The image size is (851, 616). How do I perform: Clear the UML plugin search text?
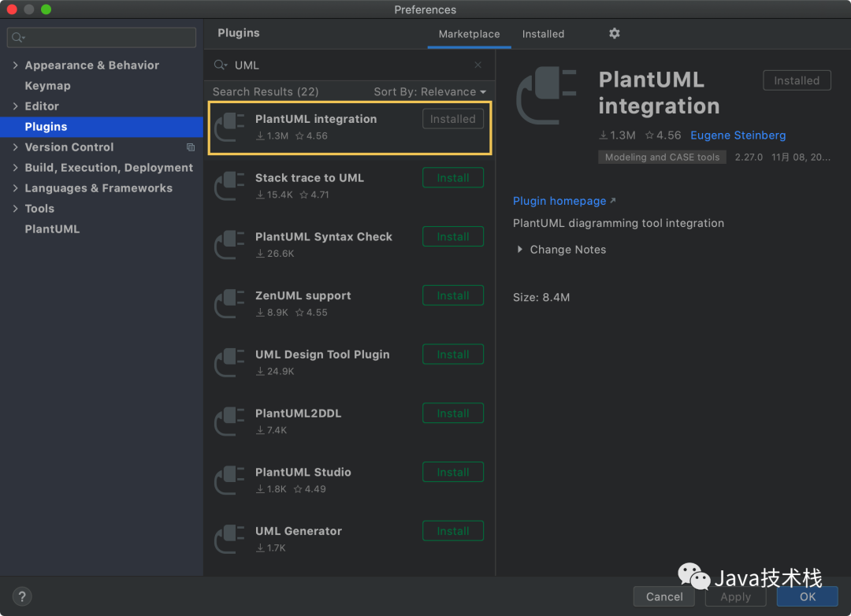[x=478, y=65]
